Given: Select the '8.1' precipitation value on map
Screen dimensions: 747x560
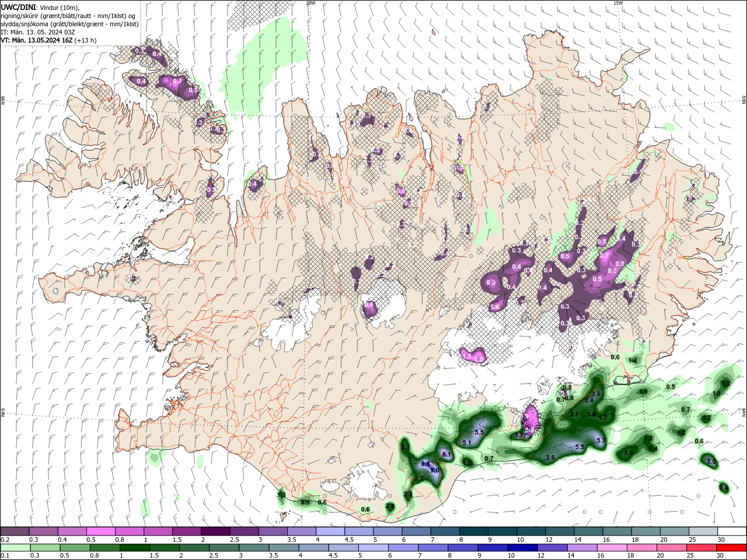Looking at the screenshot, I should click(x=446, y=454).
